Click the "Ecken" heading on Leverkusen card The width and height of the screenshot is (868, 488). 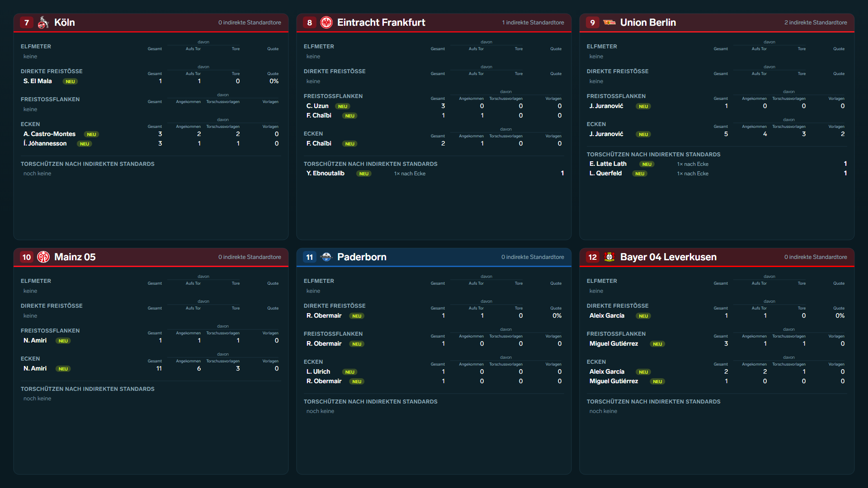click(596, 362)
